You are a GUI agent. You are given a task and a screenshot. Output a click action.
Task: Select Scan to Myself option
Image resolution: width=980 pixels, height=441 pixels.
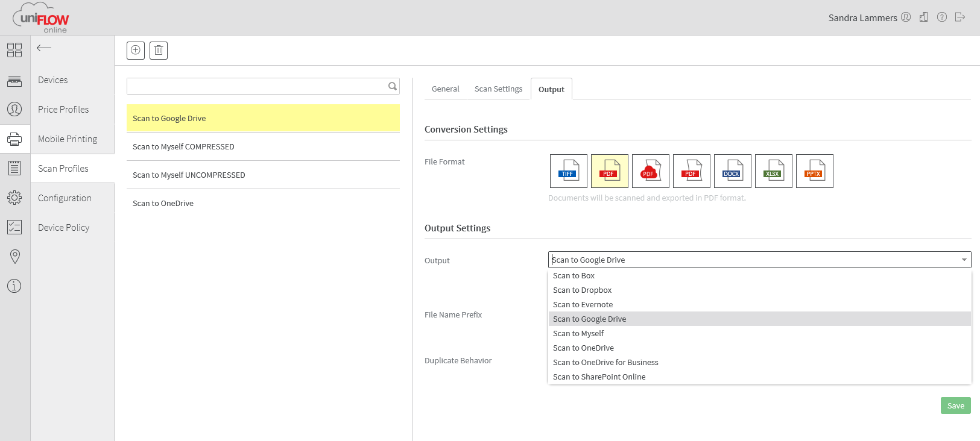(x=760, y=333)
